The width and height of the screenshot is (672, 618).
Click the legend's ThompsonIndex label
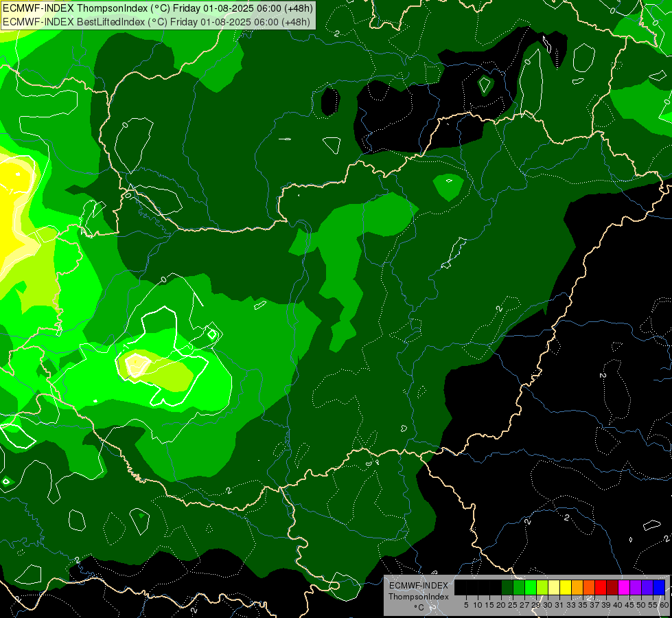(x=419, y=597)
